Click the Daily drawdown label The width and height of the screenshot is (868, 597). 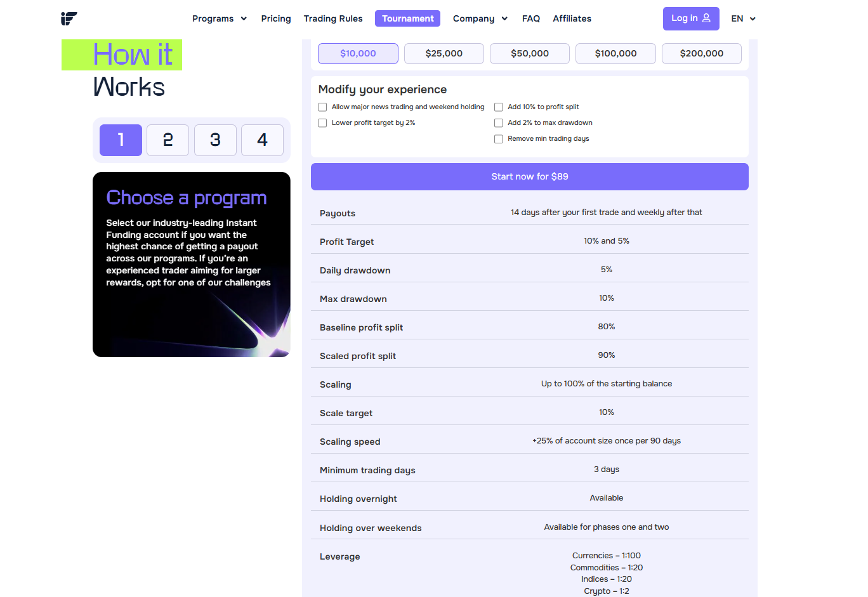click(355, 270)
